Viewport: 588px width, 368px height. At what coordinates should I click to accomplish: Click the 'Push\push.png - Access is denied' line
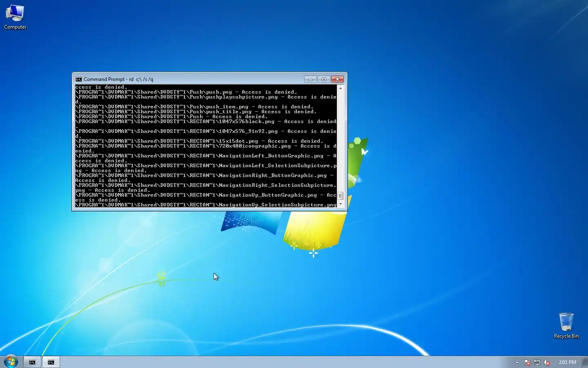pos(186,92)
